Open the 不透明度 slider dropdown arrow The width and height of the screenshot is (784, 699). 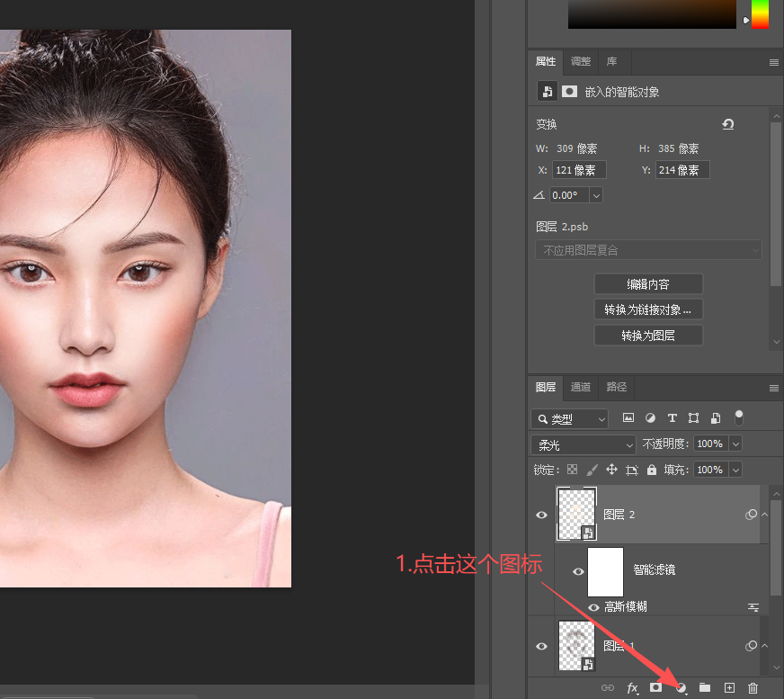[x=735, y=444]
